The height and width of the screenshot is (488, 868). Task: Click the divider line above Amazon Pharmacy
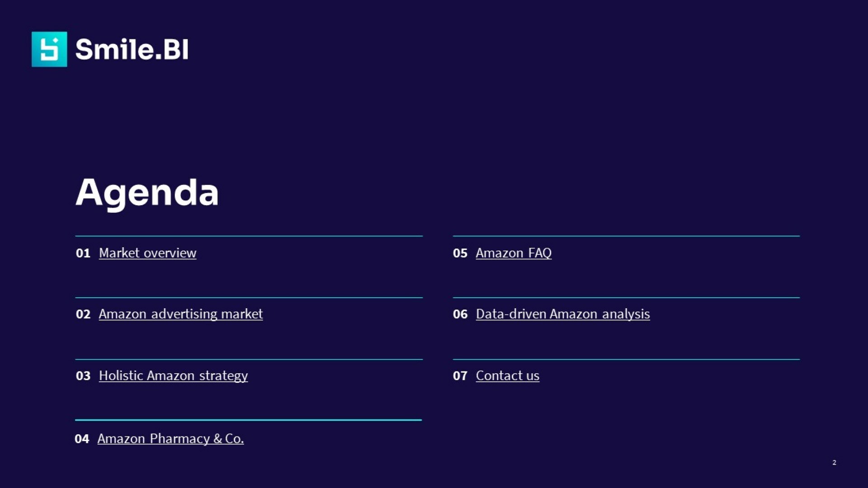[x=248, y=420]
